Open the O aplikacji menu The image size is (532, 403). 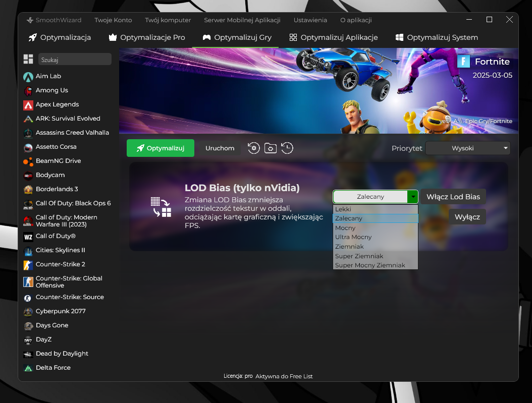tap(356, 20)
